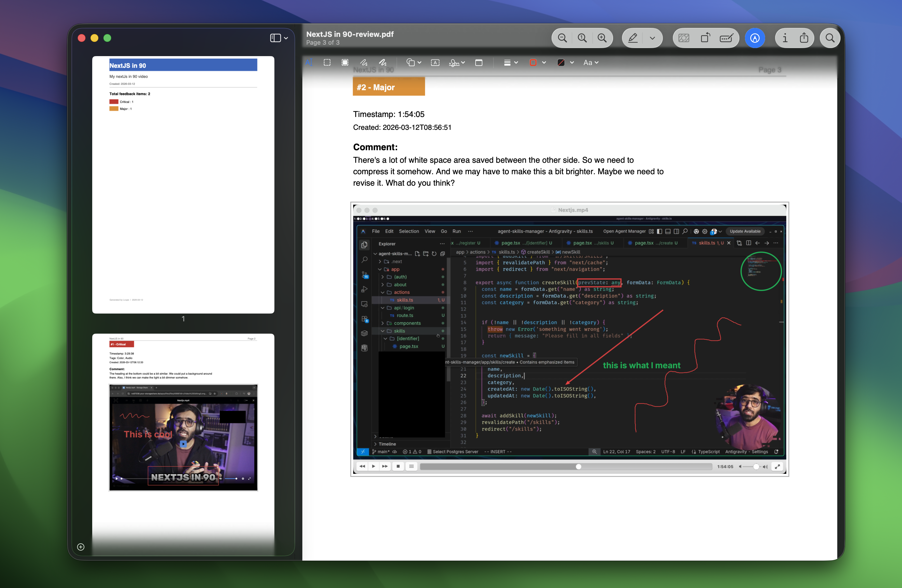902x588 pixels.
Task: Click the Share button in toolbar
Action: (804, 38)
